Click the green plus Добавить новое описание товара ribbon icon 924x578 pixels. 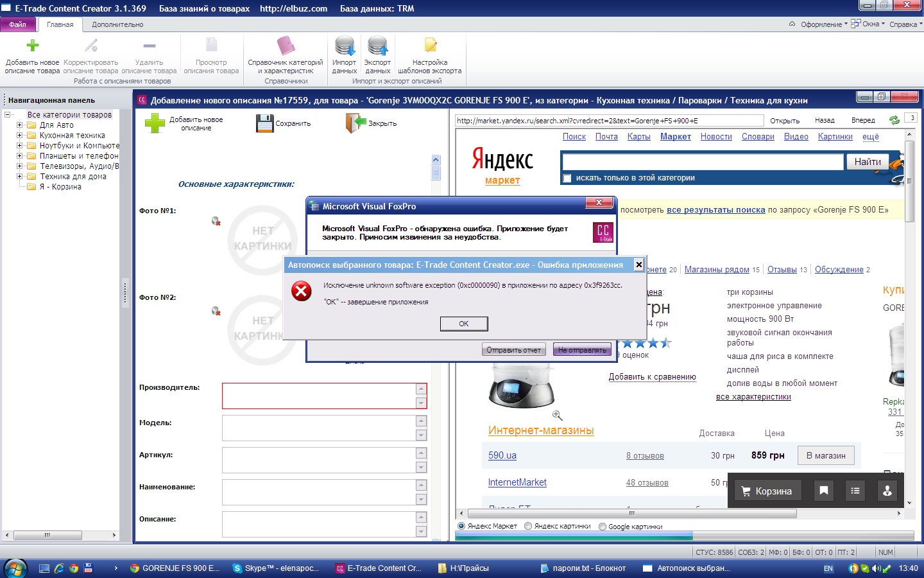pyautogui.click(x=32, y=46)
